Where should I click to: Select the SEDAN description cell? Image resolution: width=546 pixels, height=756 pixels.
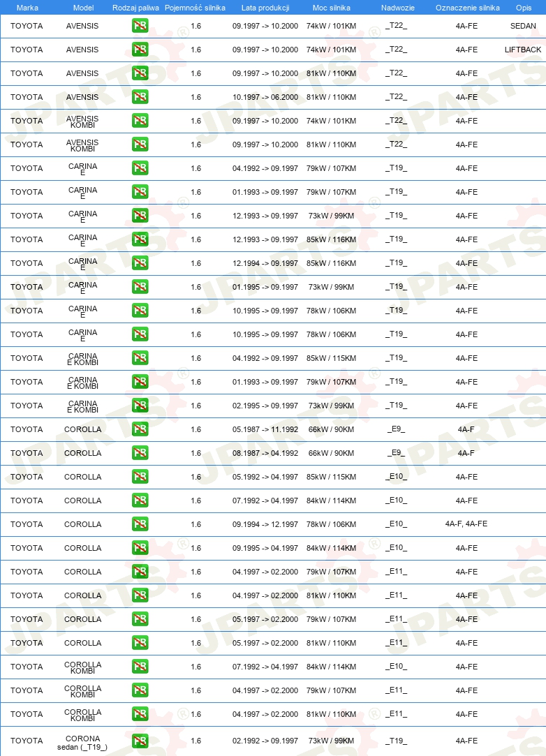pos(523,26)
